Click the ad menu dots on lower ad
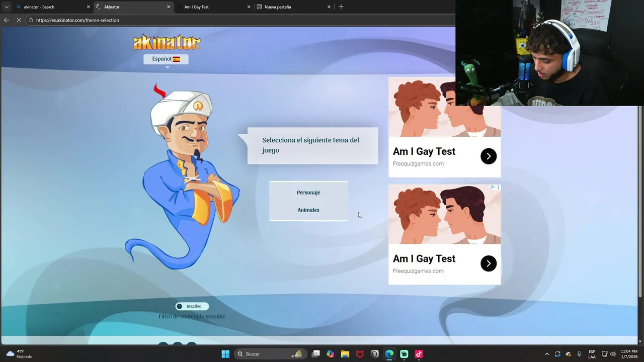Image resolution: width=644 pixels, height=362 pixels. click(498, 187)
